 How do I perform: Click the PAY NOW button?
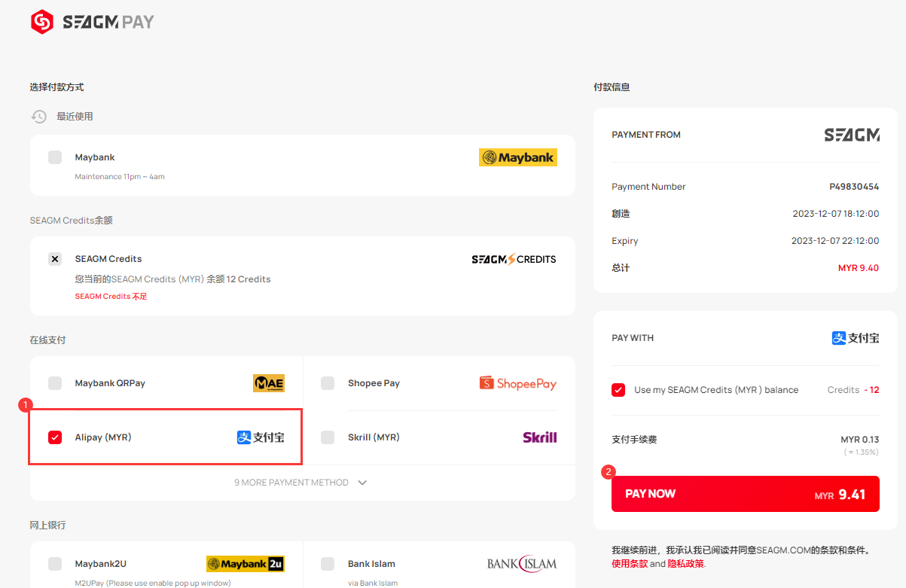pyautogui.click(x=746, y=494)
